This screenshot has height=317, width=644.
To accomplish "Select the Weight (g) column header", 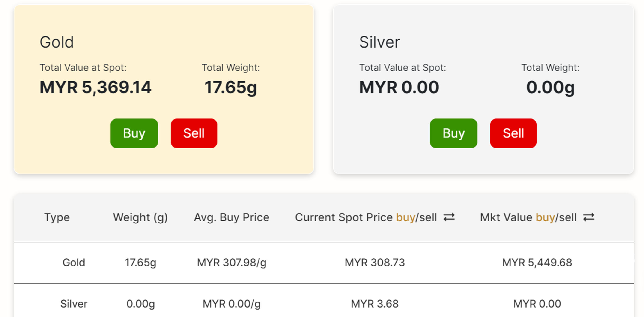I will point(140,217).
